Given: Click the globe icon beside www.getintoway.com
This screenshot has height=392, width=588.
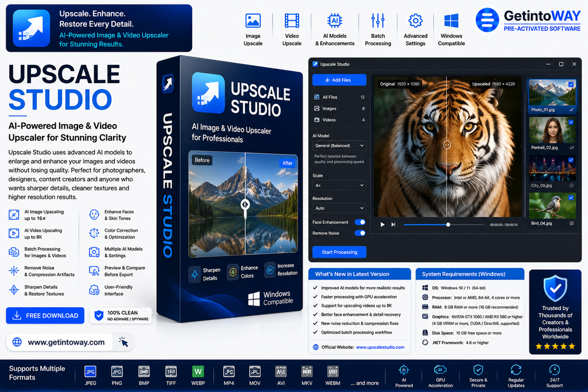Looking at the screenshot, I should tap(17, 342).
